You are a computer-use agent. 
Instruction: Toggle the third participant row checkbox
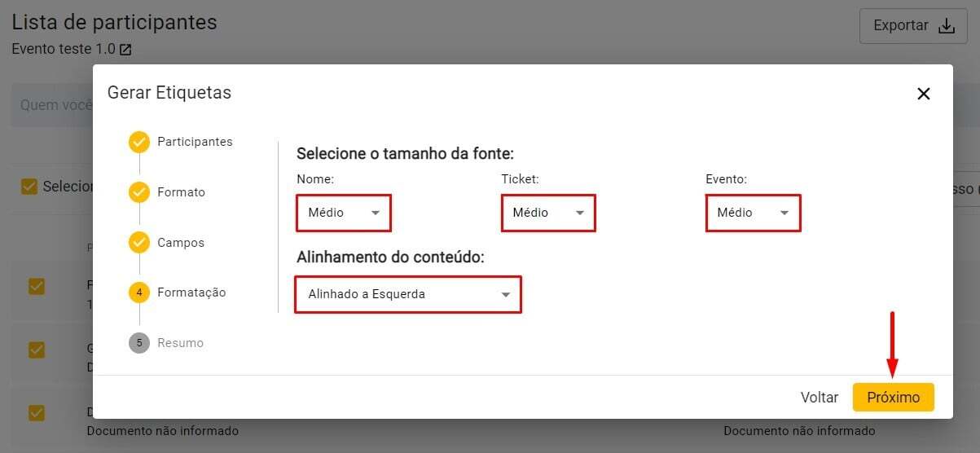coord(37,413)
